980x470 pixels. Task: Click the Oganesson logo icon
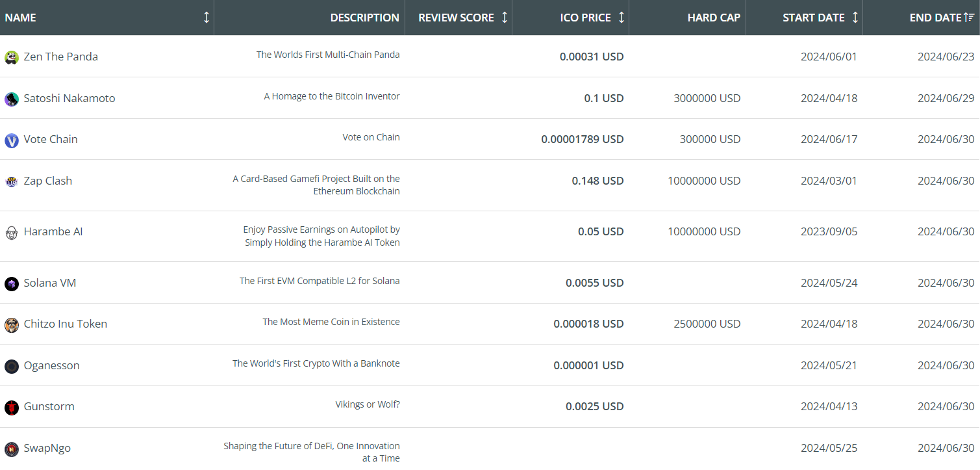pyautogui.click(x=12, y=366)
